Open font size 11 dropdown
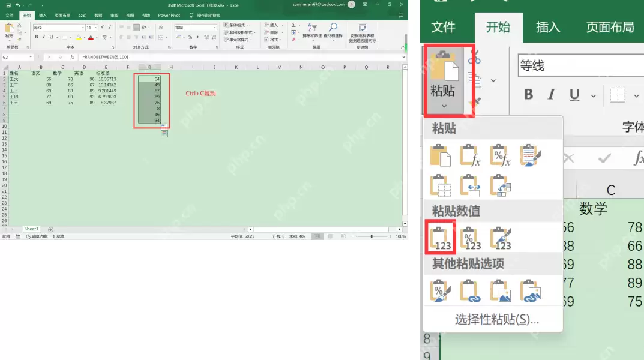Screen dimensions: 644x360 click(x=96, y=28)
